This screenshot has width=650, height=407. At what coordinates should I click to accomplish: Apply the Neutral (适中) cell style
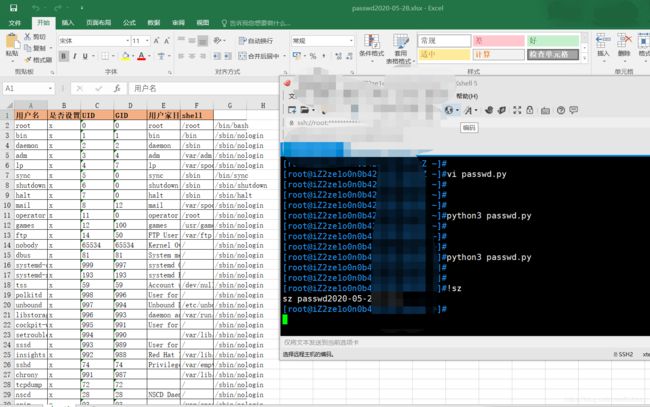[444, 54]
